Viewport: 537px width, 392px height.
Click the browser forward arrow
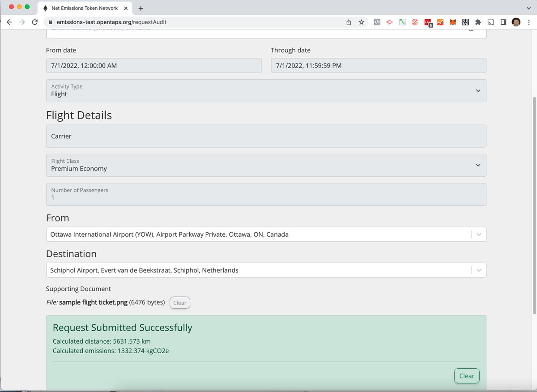(x=22, y=22)
